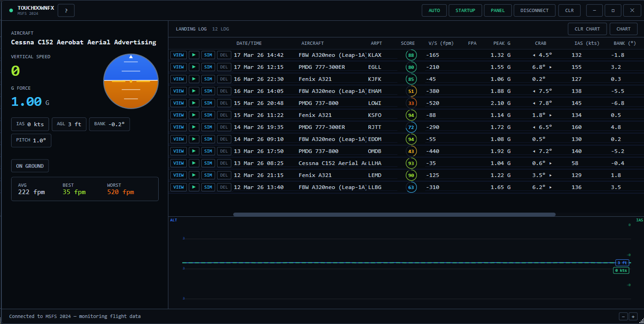Image resolution: width=644 pixels, height=324 pixels.
Task: Toggle the PANEL display
Action: coord(498,10)
